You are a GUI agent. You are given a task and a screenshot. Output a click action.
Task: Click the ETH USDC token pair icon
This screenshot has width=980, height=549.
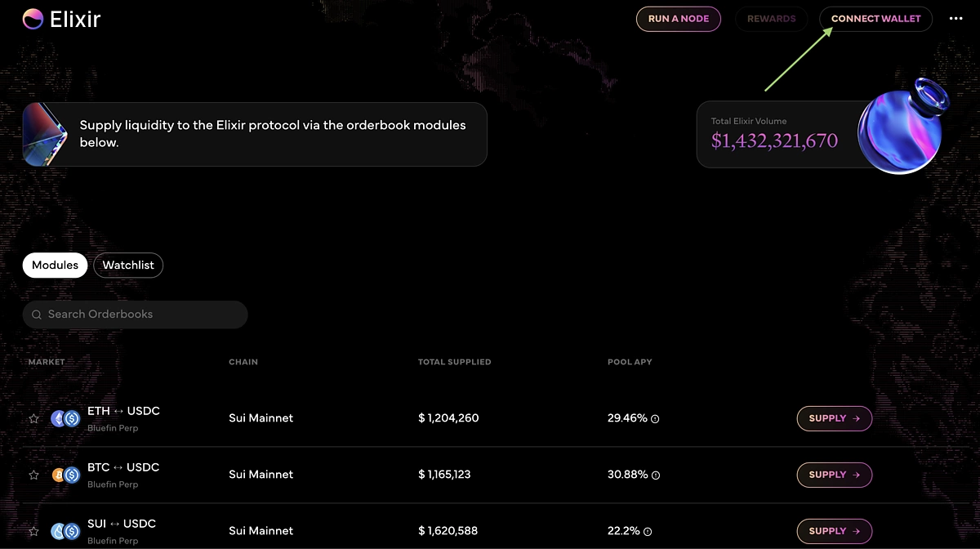65,418
